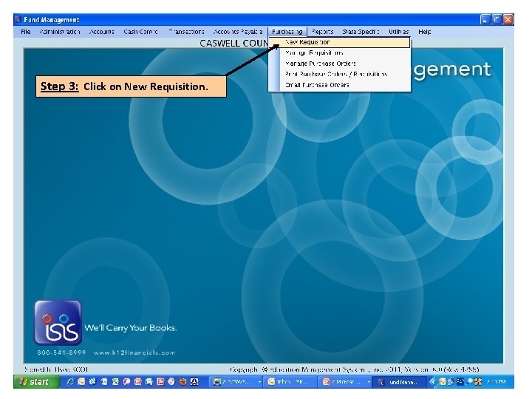Open the Accounts menu
Viewport: 532px width, 399px height.
point(101,32)
